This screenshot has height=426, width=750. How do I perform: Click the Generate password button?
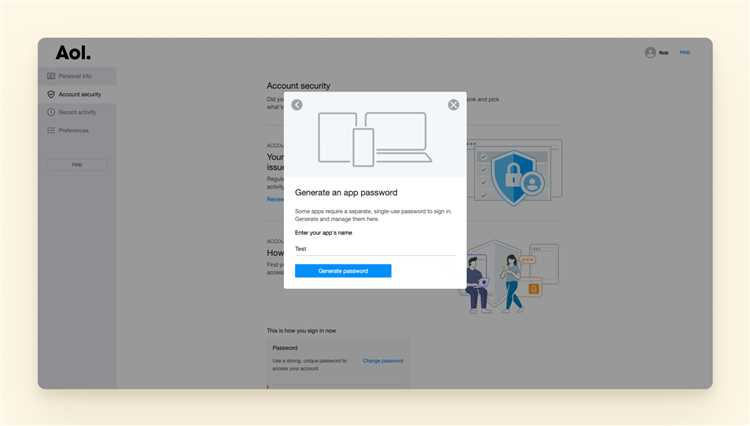click(343, 271)
